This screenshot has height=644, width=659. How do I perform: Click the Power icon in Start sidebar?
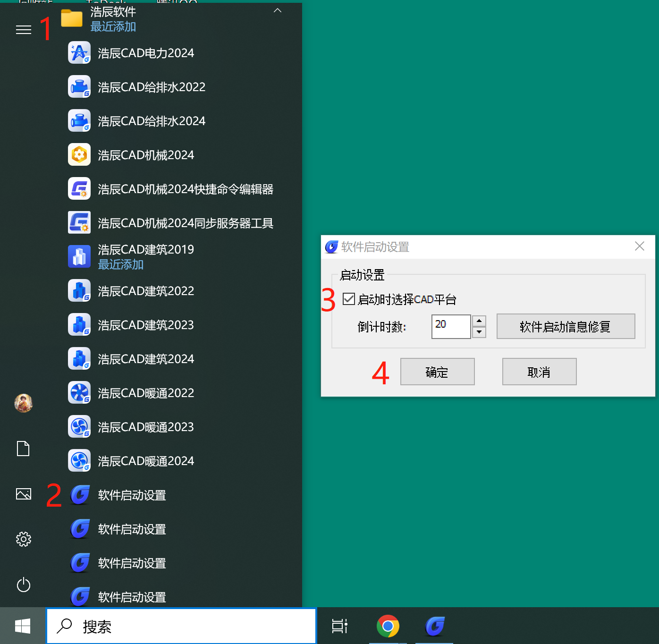point(24,585)
